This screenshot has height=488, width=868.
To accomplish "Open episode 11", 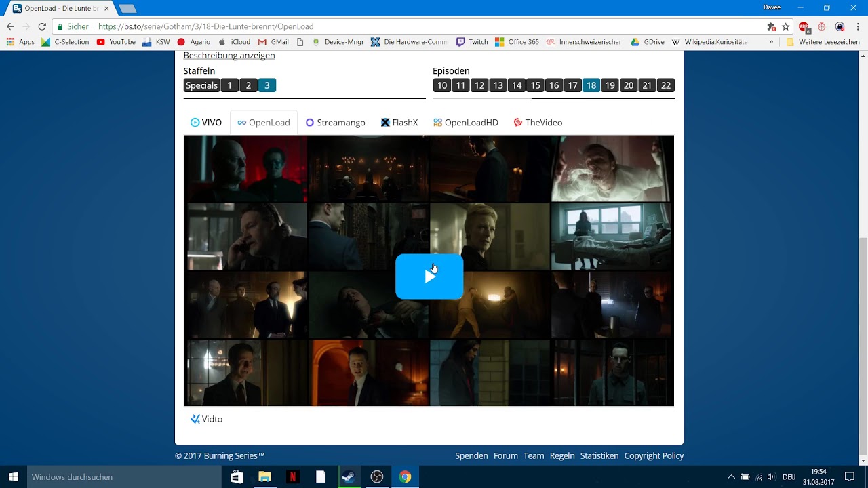I will point(460,85).
